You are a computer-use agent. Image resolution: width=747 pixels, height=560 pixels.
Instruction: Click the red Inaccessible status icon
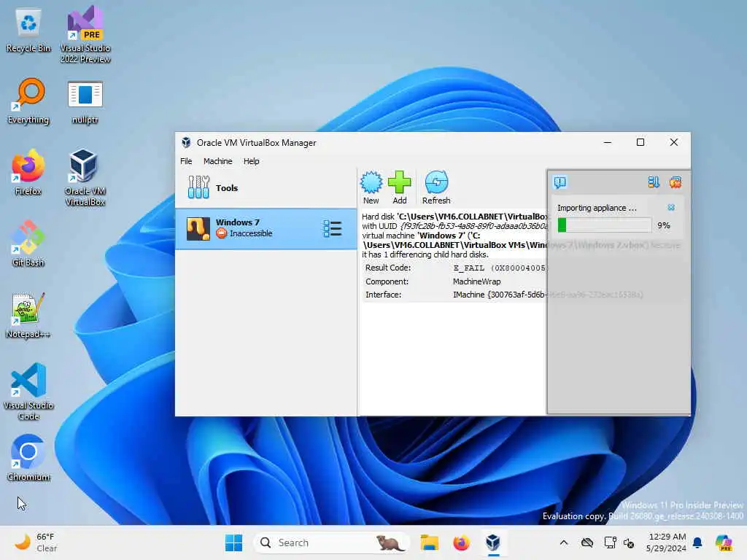click(222, 233)
